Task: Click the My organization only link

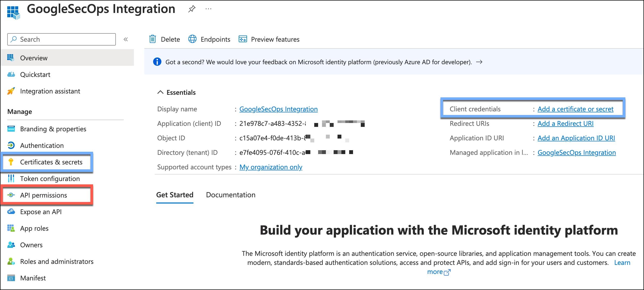Action: (271, 167)
